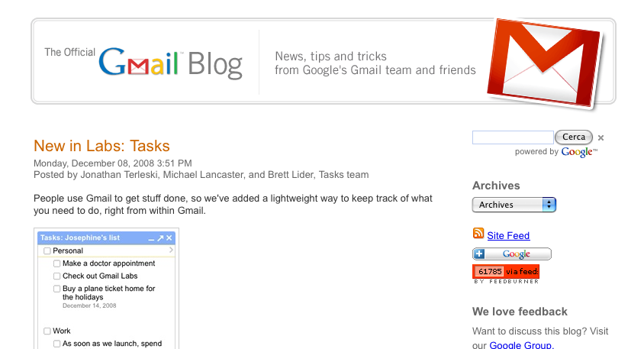Pop out the Tasks list with arrow icon

click(160, 238)
